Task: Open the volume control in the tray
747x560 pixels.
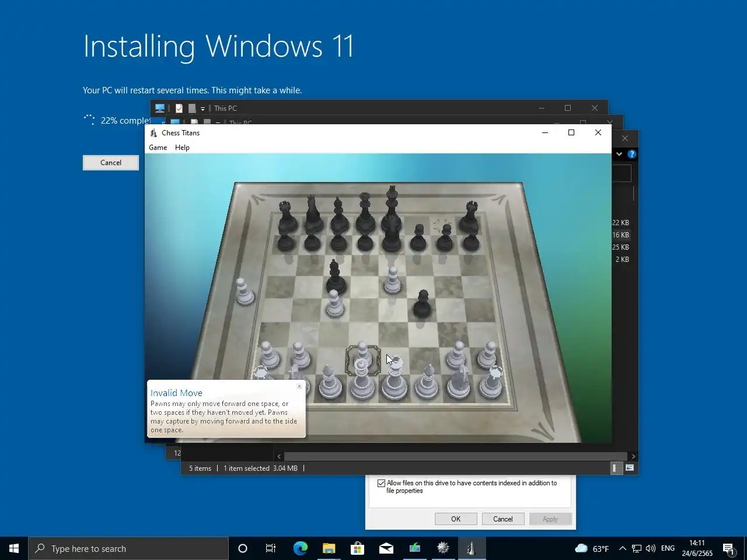Action: [651, 548]
